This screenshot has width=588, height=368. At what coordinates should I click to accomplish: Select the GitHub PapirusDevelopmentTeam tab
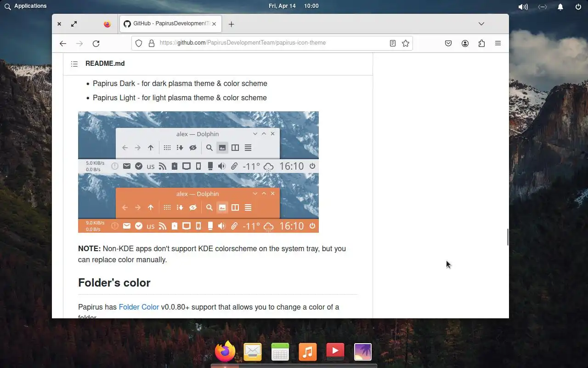[x=170, y=24]
